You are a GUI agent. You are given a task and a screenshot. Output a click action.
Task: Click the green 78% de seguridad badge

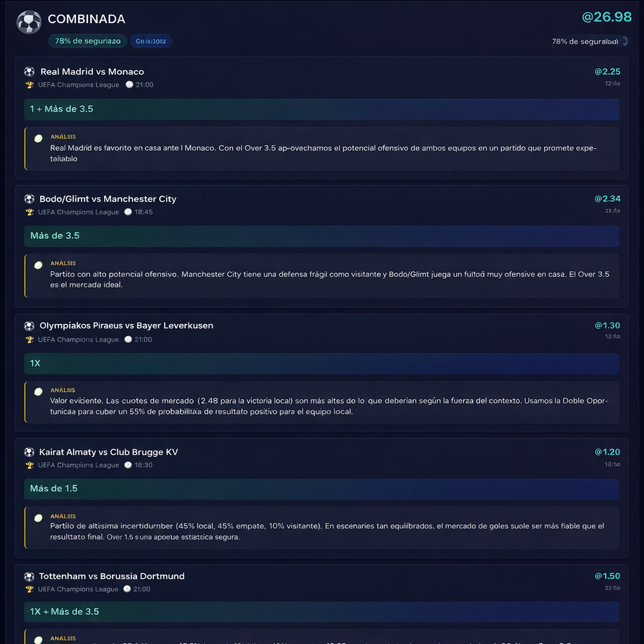pos(88,41)
